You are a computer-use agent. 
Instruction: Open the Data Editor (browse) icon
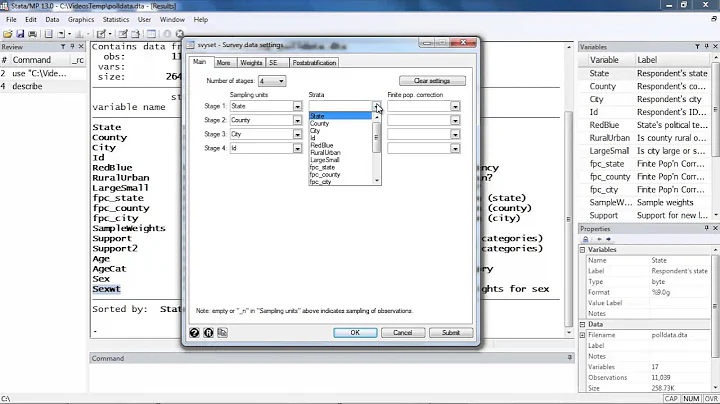135,34
